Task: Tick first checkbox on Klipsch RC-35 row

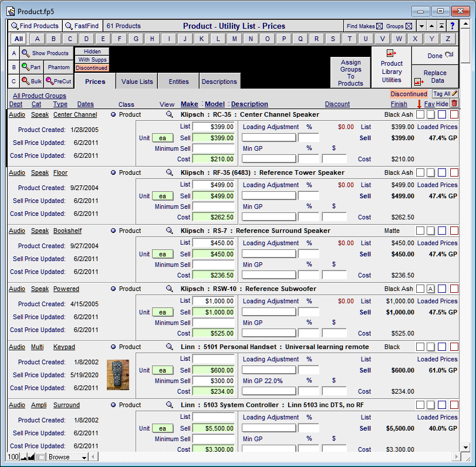Action: (420, 114)
